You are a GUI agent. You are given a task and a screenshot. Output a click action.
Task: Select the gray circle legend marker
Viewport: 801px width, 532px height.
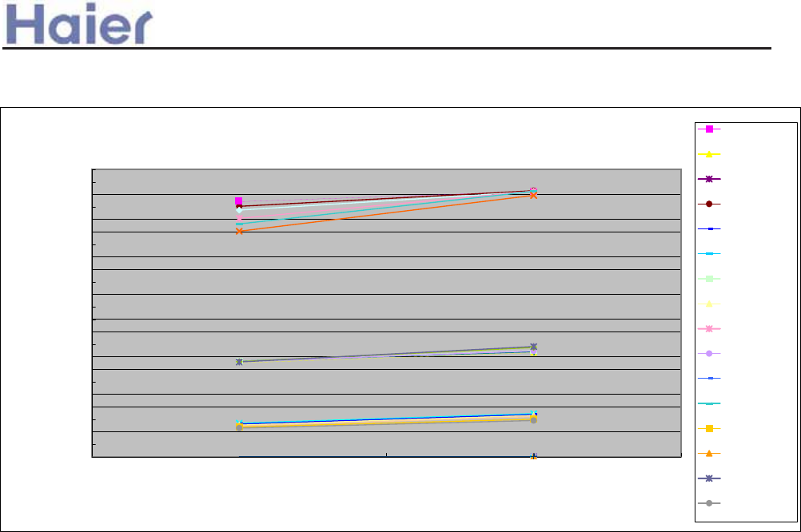[709, 503]
